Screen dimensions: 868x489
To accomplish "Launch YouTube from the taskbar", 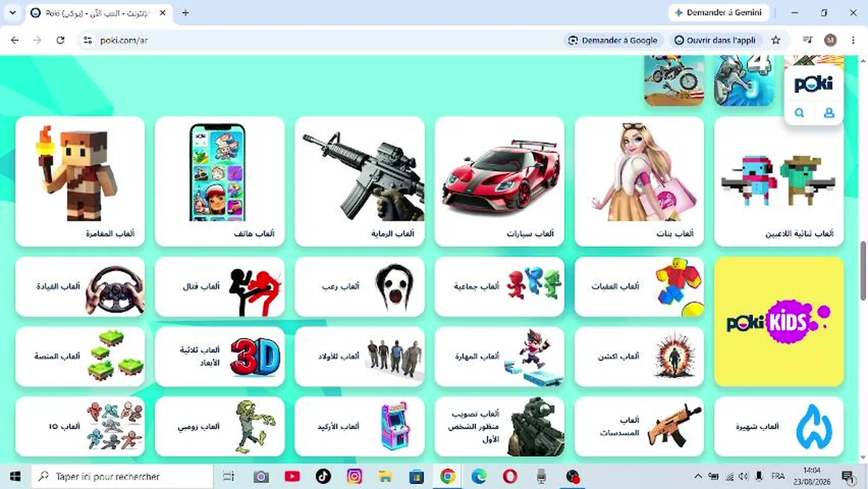I will click(292, 476).
